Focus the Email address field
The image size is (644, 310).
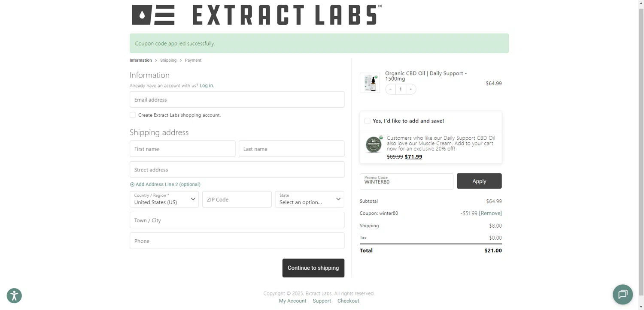coord(237,99)
